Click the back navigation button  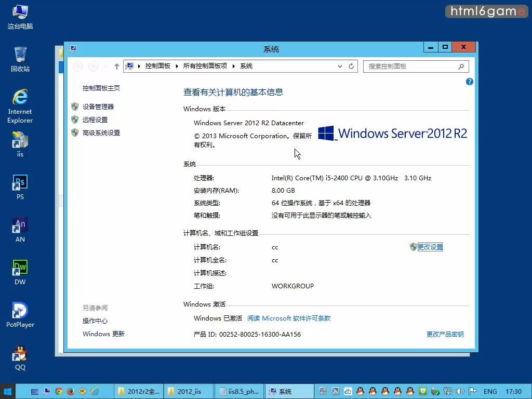pyautogui.click(x=78, y=66)
